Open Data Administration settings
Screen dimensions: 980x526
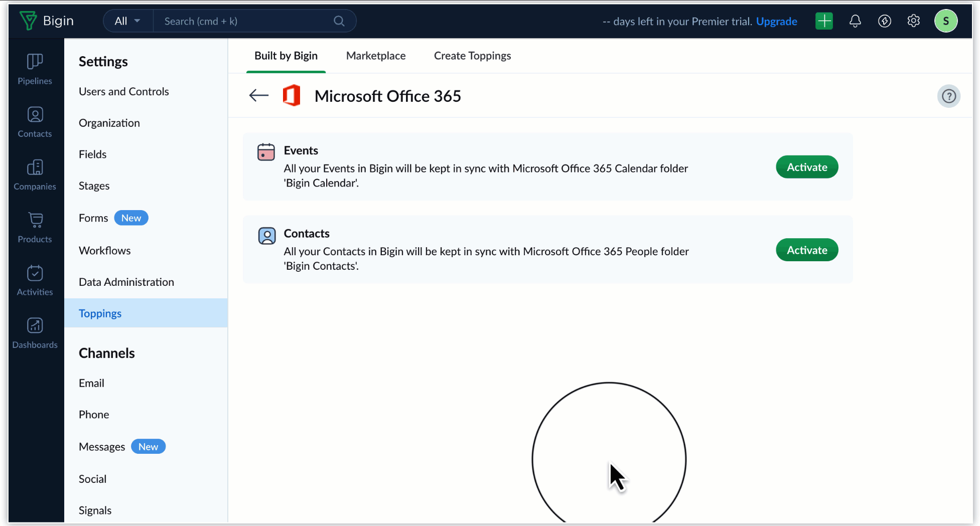pyautogui.click(x=126, y=282)
